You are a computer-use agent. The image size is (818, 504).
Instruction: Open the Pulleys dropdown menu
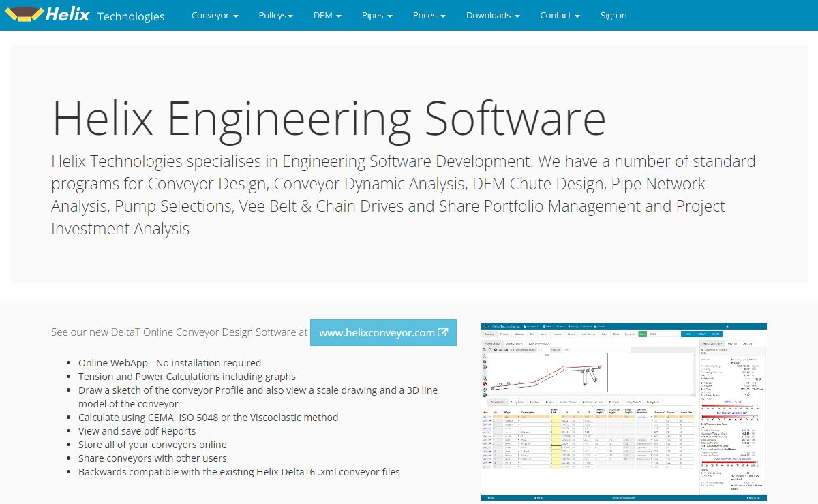tap(276, 15)
